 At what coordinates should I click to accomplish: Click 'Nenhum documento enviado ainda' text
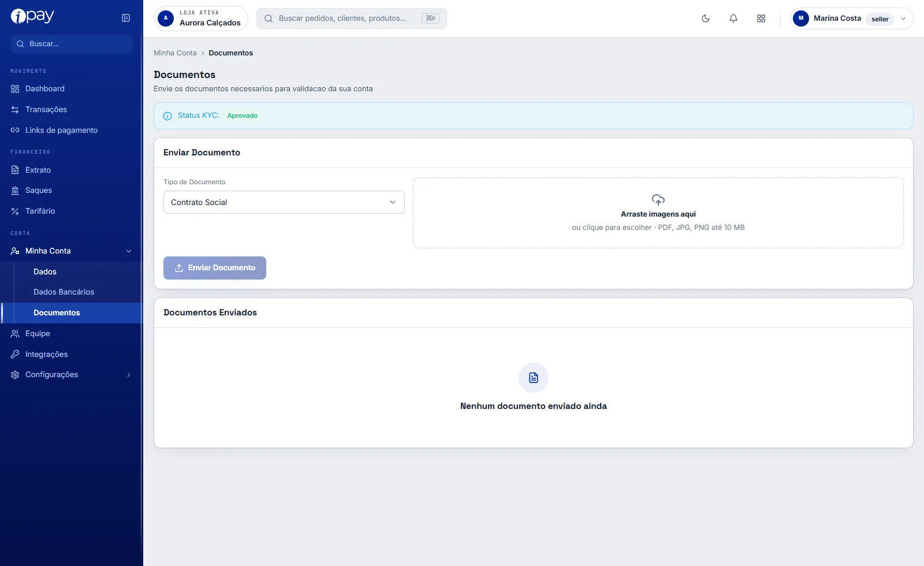click(x=534, y=406)
